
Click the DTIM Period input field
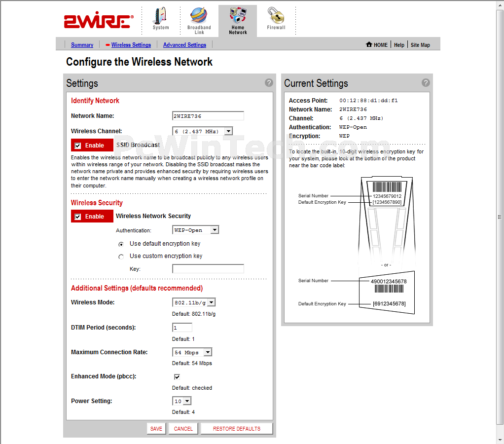coord(182,328)
